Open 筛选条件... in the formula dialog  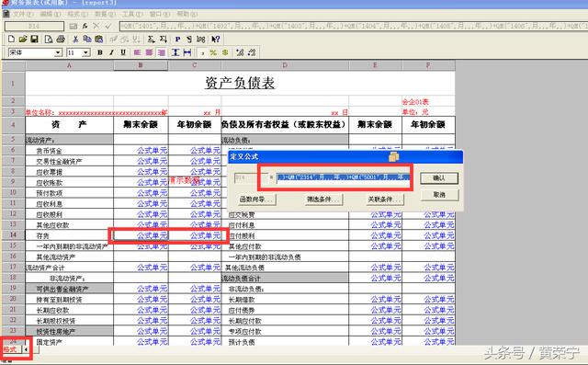pos(323,200)
